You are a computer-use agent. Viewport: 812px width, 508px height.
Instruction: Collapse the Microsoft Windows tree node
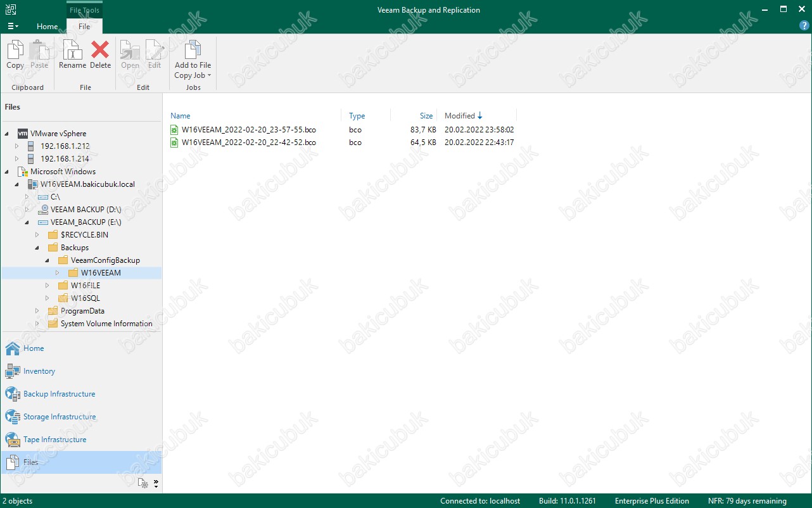(7, 172)
